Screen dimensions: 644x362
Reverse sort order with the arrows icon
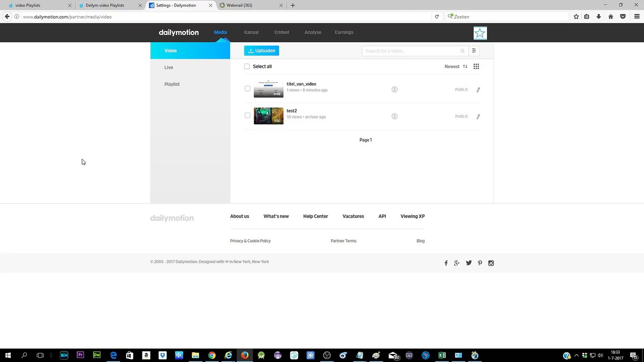click(465, 66)
